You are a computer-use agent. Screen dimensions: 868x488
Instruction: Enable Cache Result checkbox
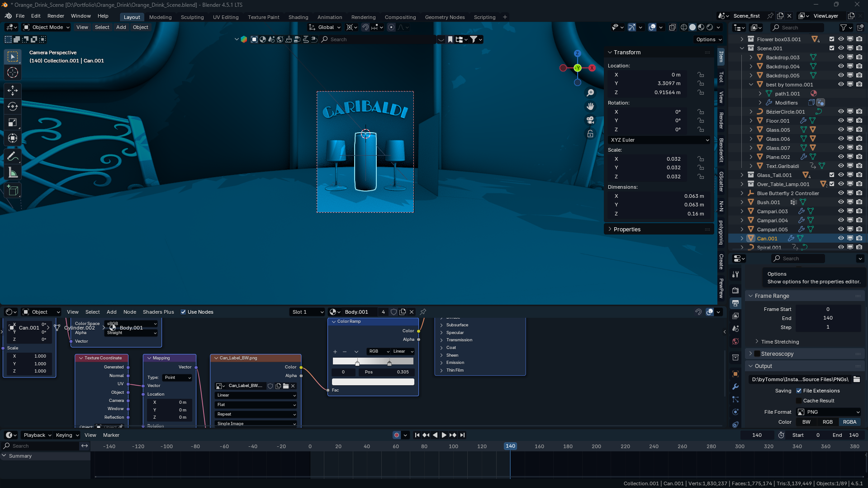(x=799, y=401)
